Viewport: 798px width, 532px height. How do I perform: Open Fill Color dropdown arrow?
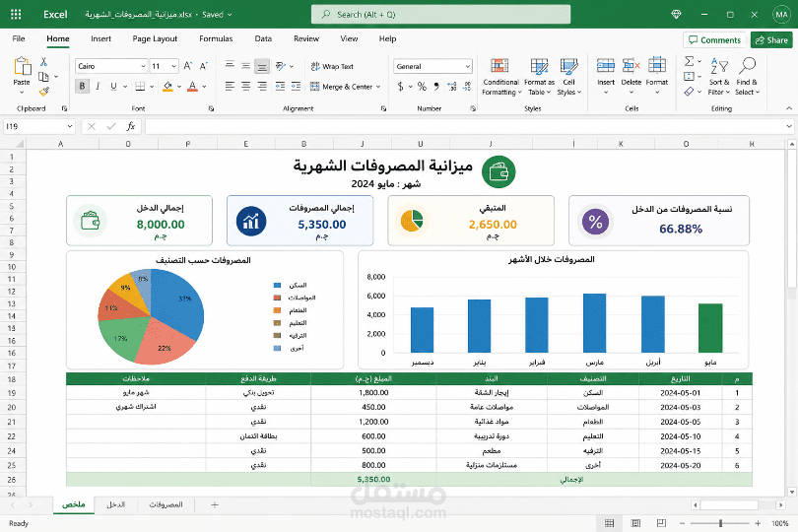click(179, 87)
